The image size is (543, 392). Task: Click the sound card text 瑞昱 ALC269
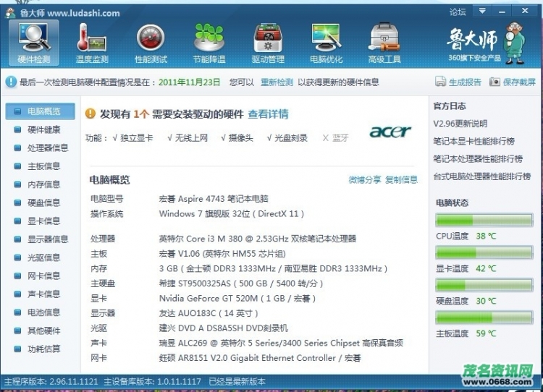coord(183,344)
